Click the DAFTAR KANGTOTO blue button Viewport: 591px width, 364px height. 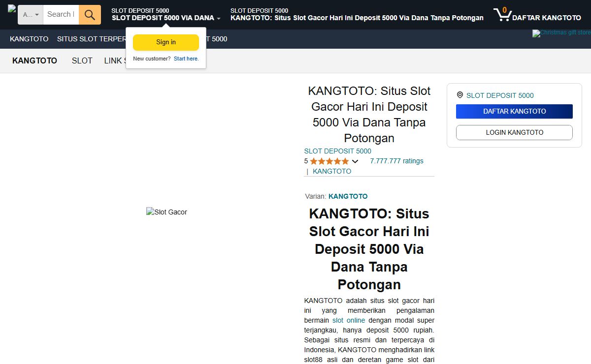coord(514,111)
